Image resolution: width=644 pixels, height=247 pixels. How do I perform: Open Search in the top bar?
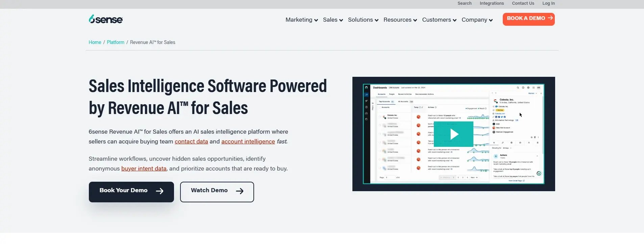[465, 3]
